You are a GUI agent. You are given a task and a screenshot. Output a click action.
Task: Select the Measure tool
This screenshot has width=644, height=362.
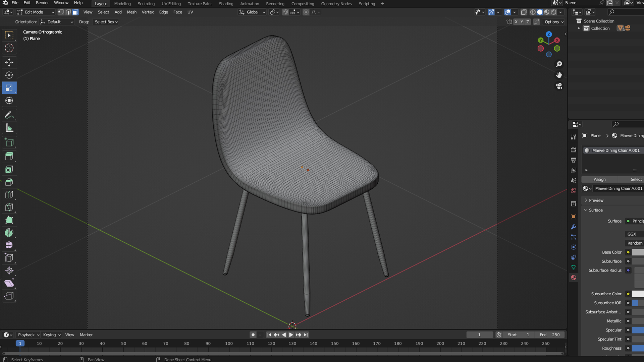click(9, 128)
